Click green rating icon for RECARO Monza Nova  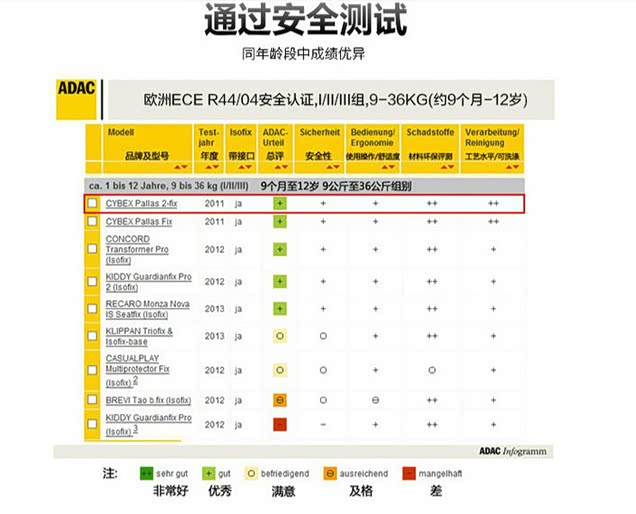[x=280, y=309]
